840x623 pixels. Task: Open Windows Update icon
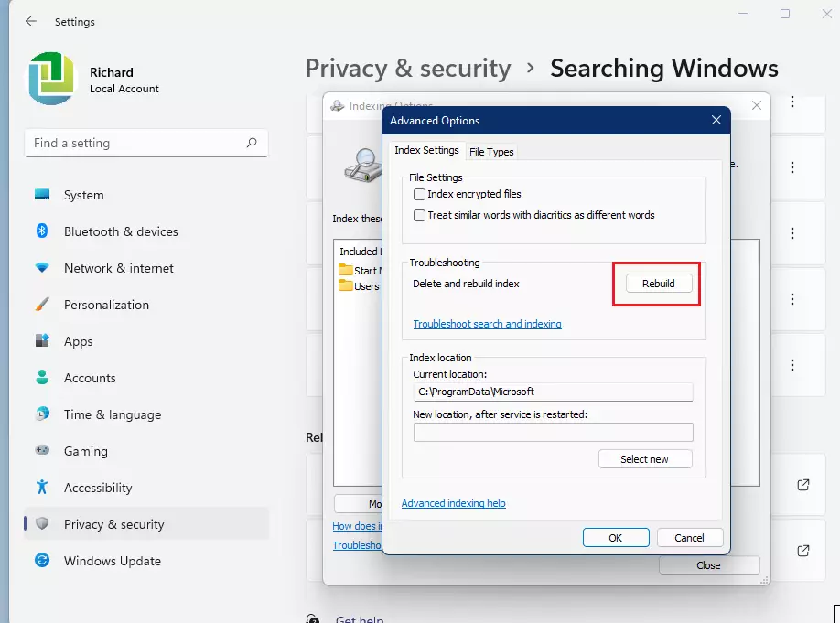[42, 560]
